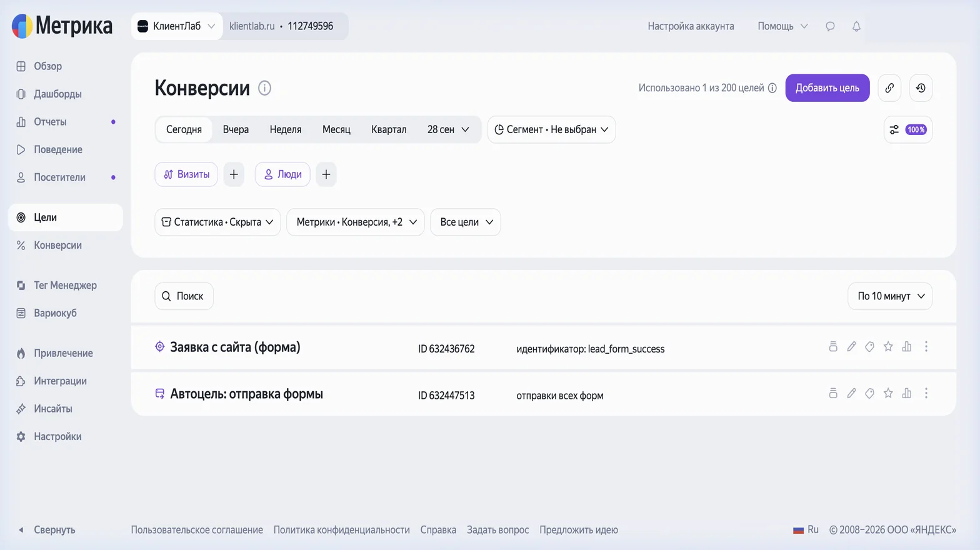The image size is (980, 550).
Task: Add segment with plus next to Визиты
Action: pyautogui.click(x=234, y=174)
